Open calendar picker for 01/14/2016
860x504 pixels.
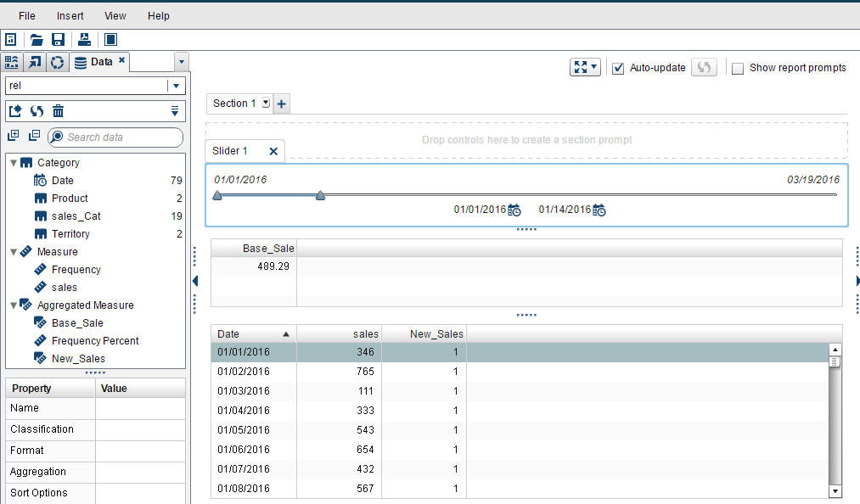599,210
